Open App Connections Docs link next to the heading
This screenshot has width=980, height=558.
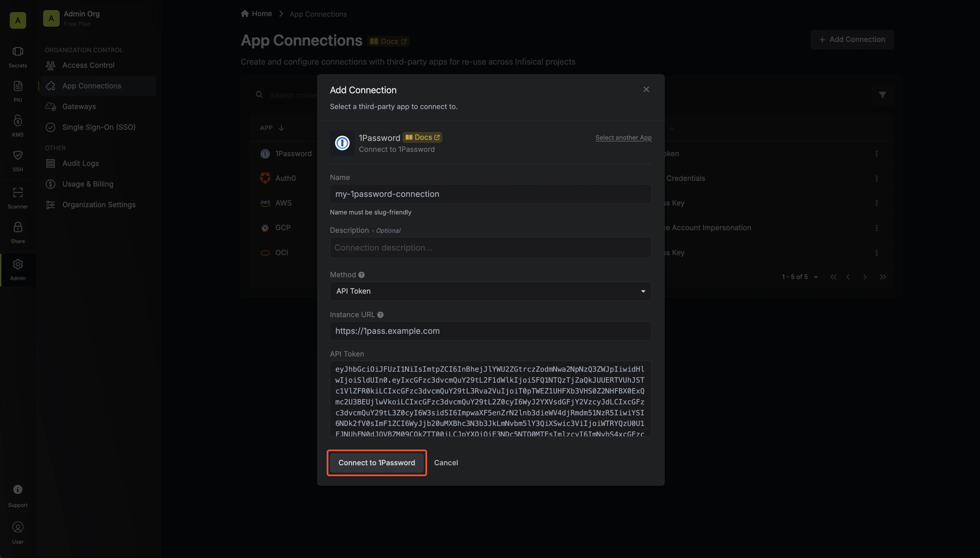tap(389, 41)
